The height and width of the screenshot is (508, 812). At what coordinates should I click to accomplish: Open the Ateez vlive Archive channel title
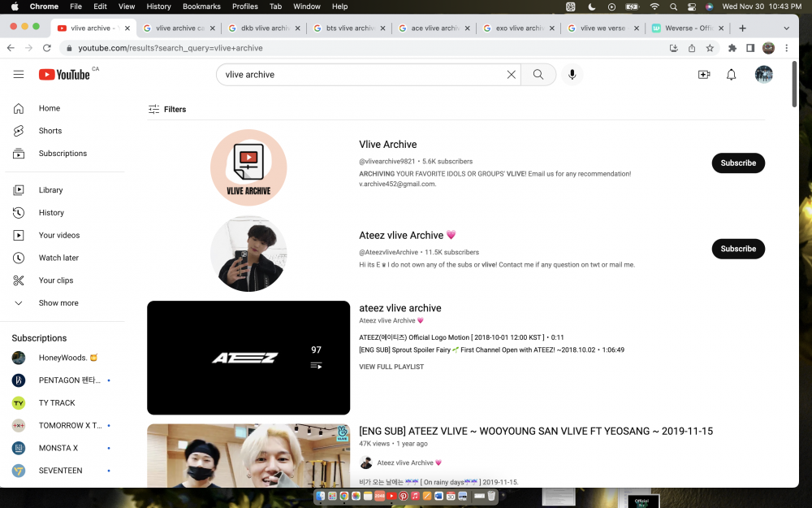click(x=407, y=236)
